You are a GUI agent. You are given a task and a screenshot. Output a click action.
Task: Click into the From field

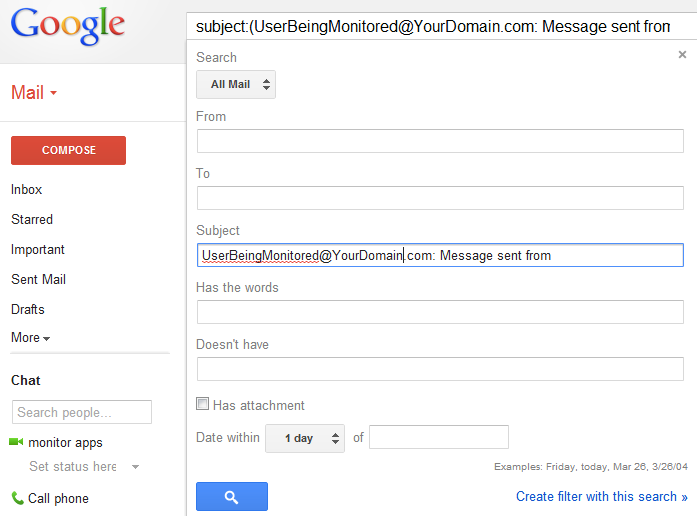pos(440,141)
